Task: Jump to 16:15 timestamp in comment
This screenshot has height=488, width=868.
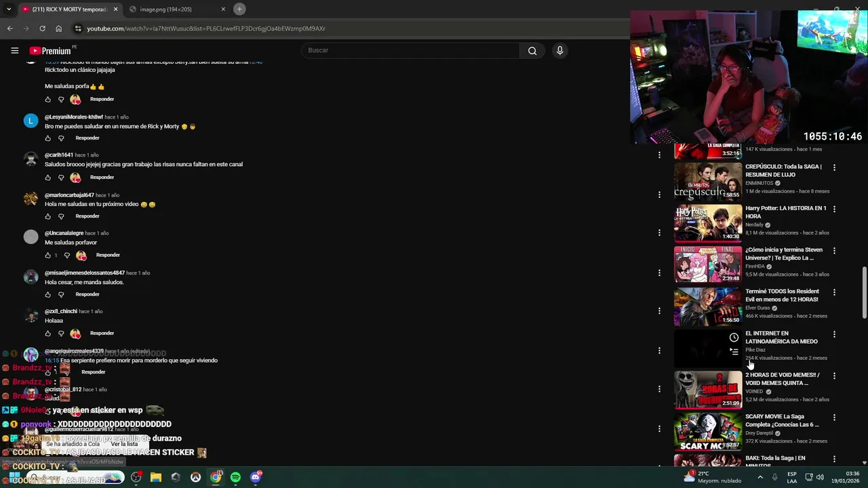Action: [x=52, y=361]
